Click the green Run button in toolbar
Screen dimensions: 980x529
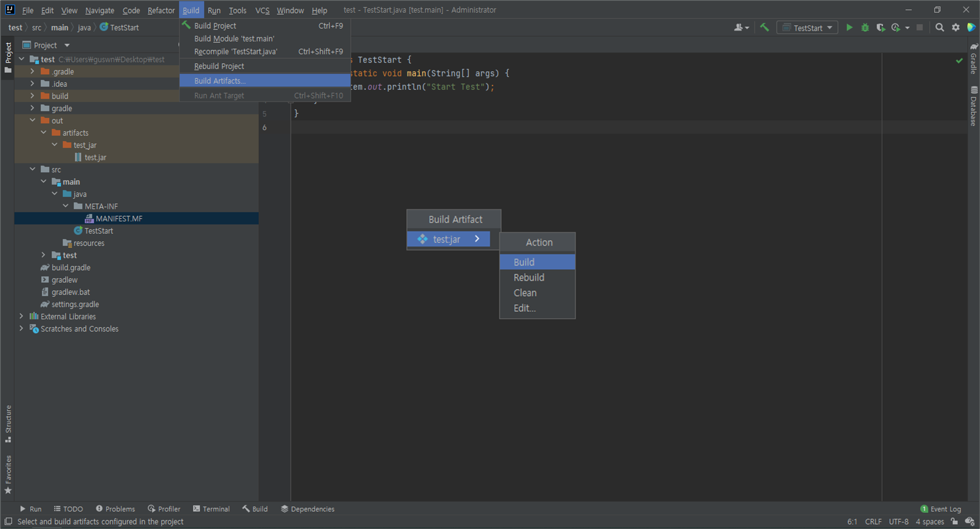(x=849, y=28)
